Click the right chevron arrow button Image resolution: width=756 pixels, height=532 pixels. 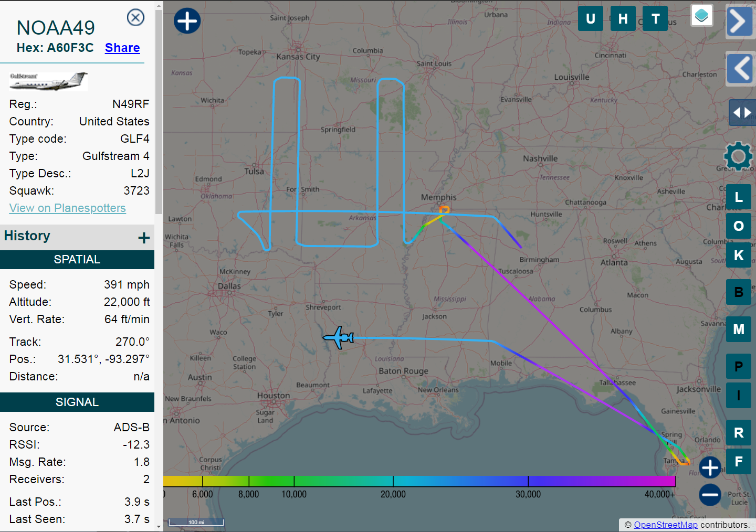coord(740,22)
